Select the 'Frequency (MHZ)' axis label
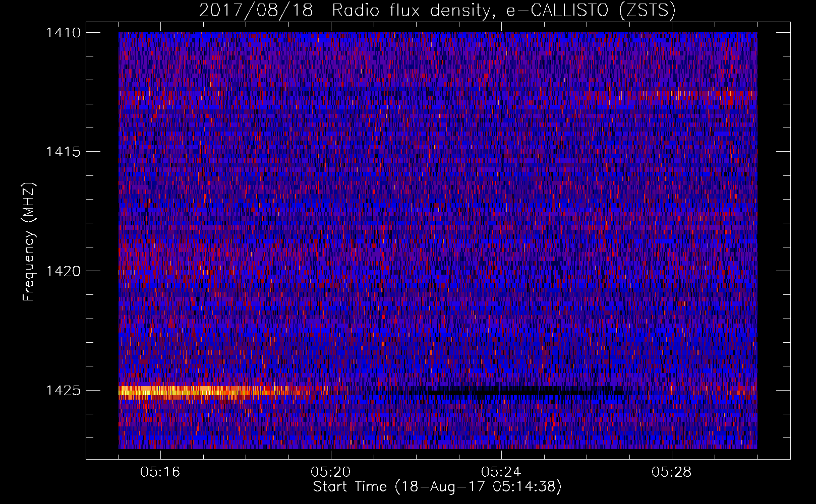 [29, 242]
